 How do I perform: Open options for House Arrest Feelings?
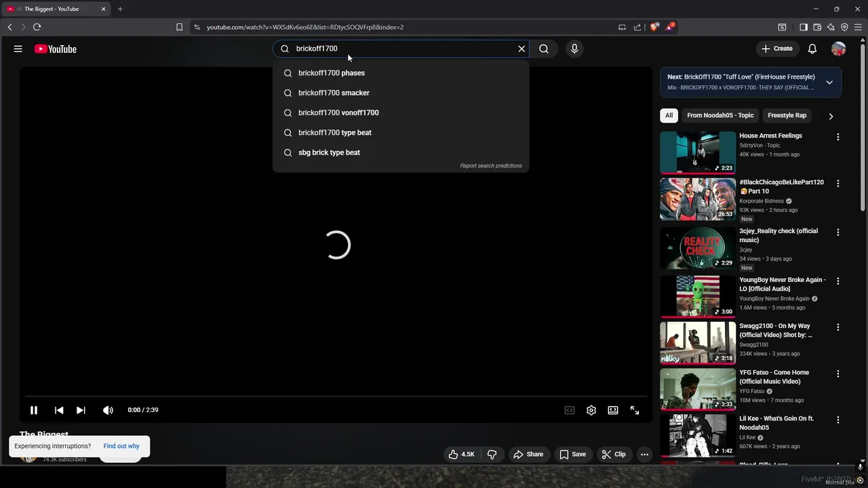pyautogui.click(x=838, y=137)
